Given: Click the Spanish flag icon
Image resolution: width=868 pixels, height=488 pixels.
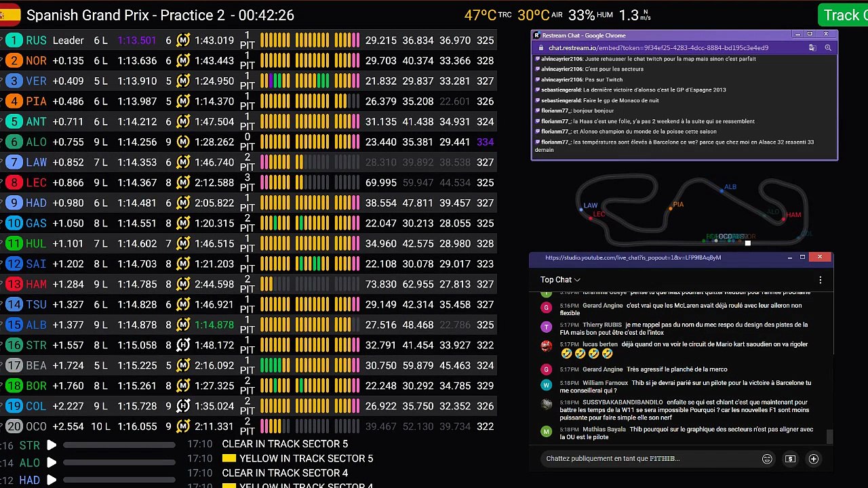Looking at the screenshot, I should tap(10, 15).
